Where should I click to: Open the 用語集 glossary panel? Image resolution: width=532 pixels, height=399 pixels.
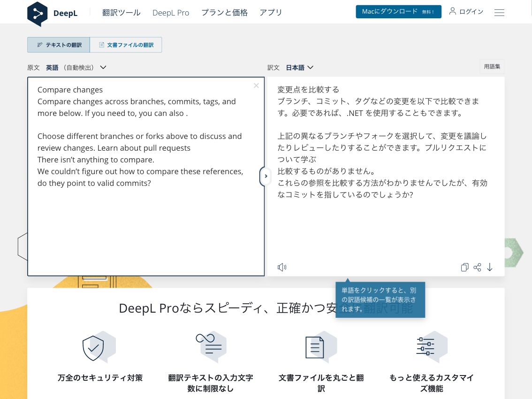492,67
